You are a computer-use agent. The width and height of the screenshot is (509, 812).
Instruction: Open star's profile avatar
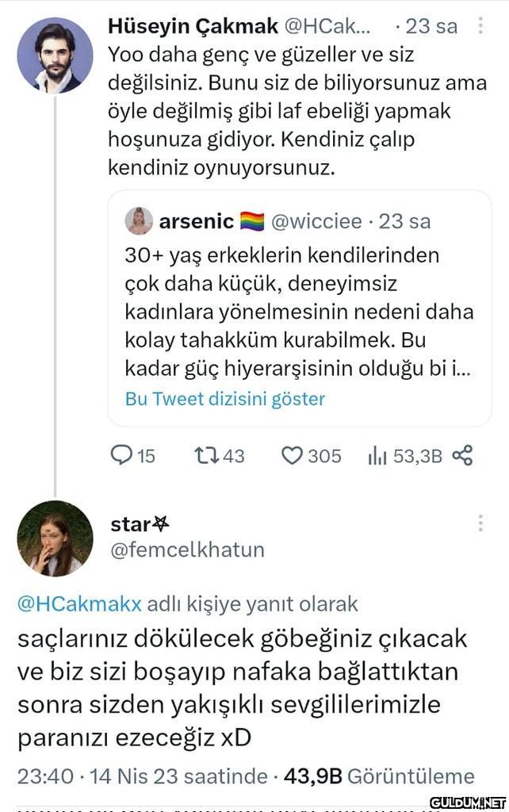(x=55, y=538)
